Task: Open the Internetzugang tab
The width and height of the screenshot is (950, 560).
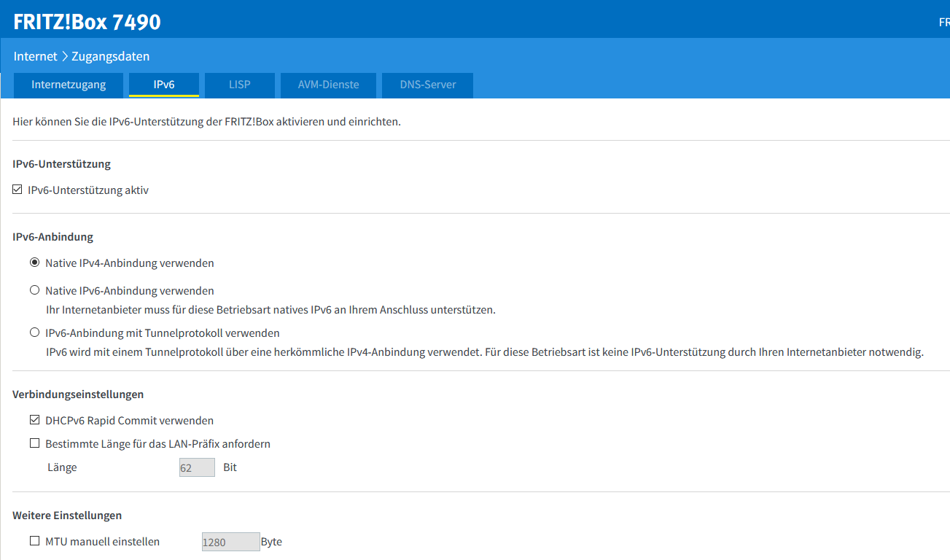Action: (69, 85)
